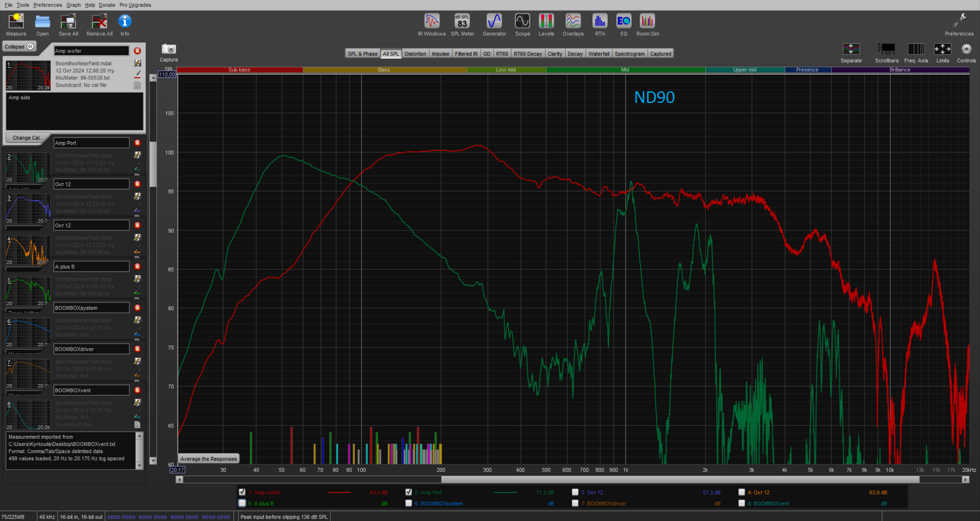Show the 7: BOOMBOXdriver trace
Image resolution: width=980 pixels, height=521 pixels.
(x=575, y=503)
